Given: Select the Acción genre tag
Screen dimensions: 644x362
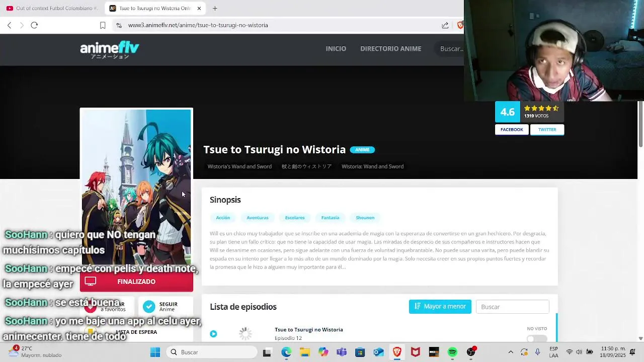Looking at the screenshot, I should pyautogui.click(x=223, y=218).
